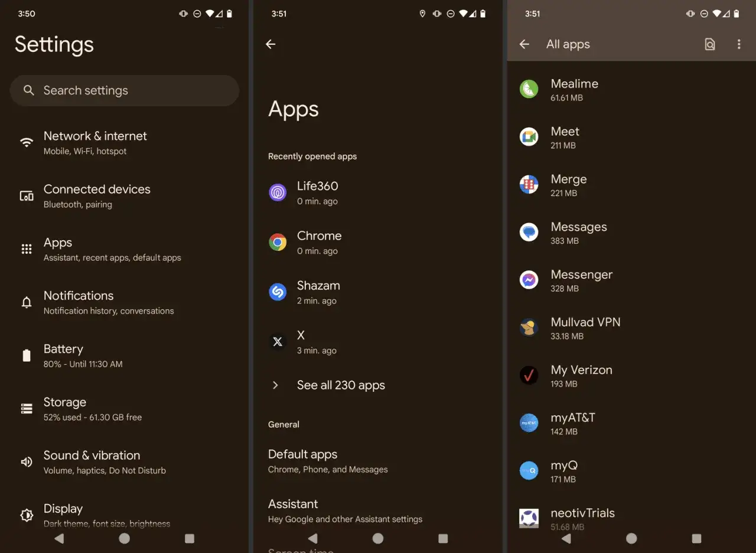Tap the neotivTrials app icon
756x553 pixels.
(529, 518)
